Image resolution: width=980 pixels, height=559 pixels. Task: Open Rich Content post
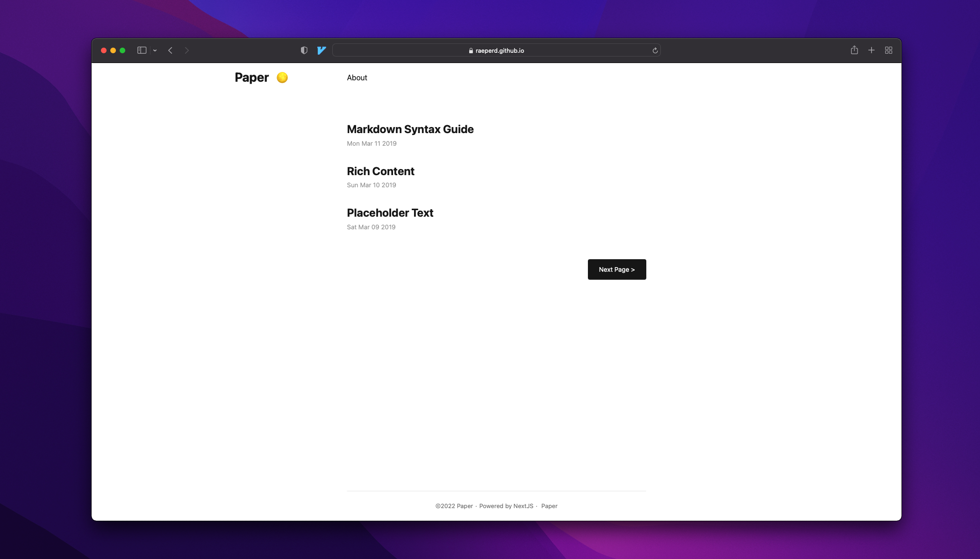point(380,170)
